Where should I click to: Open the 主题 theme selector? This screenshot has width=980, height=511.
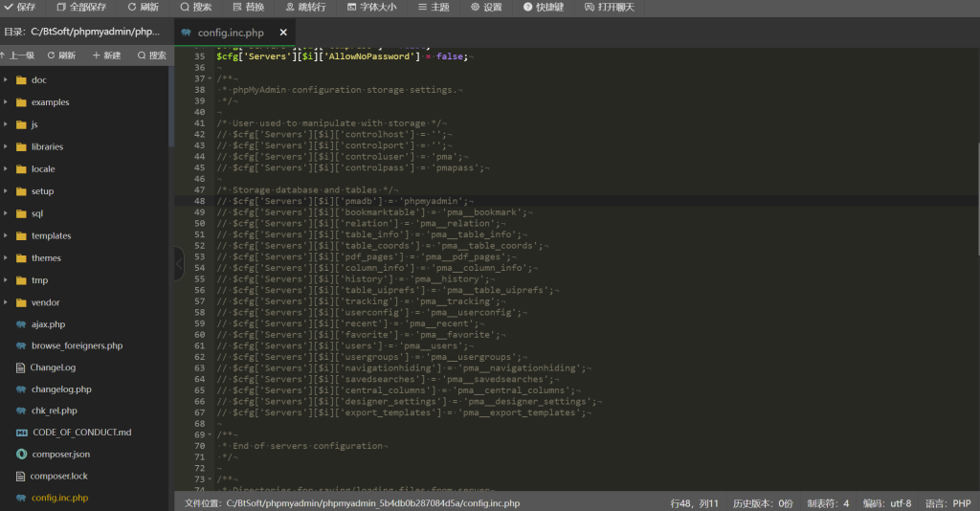tap(433, 7)
